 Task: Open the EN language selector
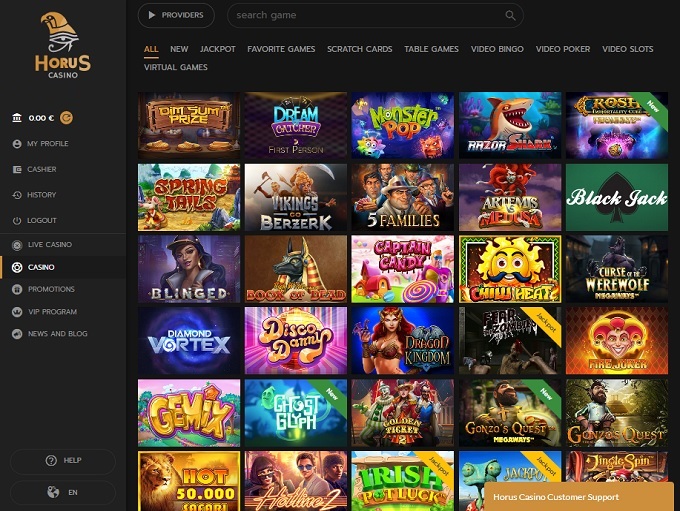pos(63,492)
